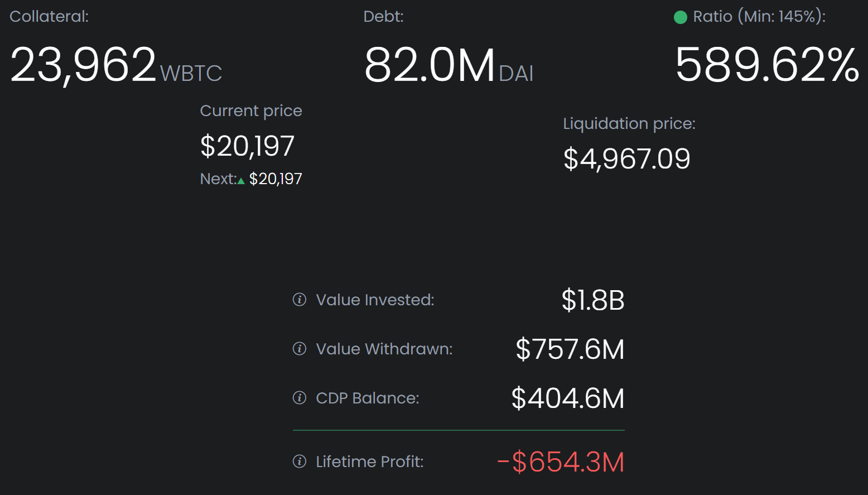Click the $4,967.09 liquidation price
Screen dimensions: 868x495
[x=626, y=159]
